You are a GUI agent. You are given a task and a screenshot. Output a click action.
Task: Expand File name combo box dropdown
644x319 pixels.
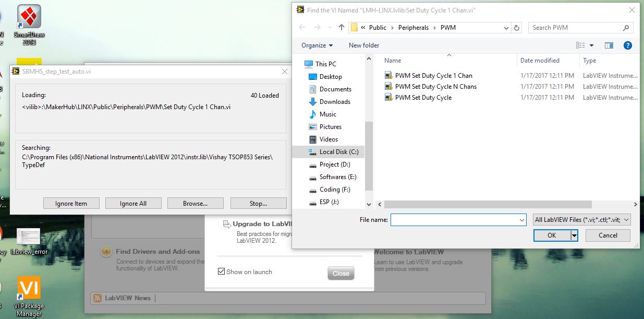pyautogui.click(x=522, y=220)
